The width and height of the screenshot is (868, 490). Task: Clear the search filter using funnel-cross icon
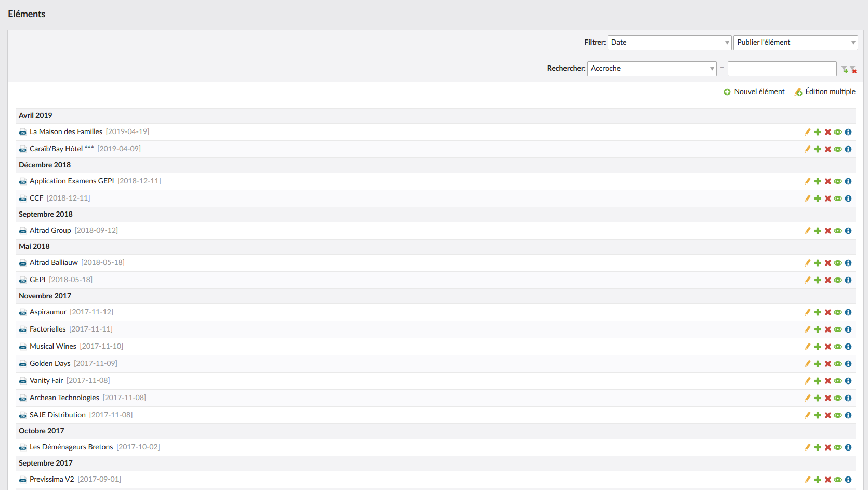(x=853, y=69)
